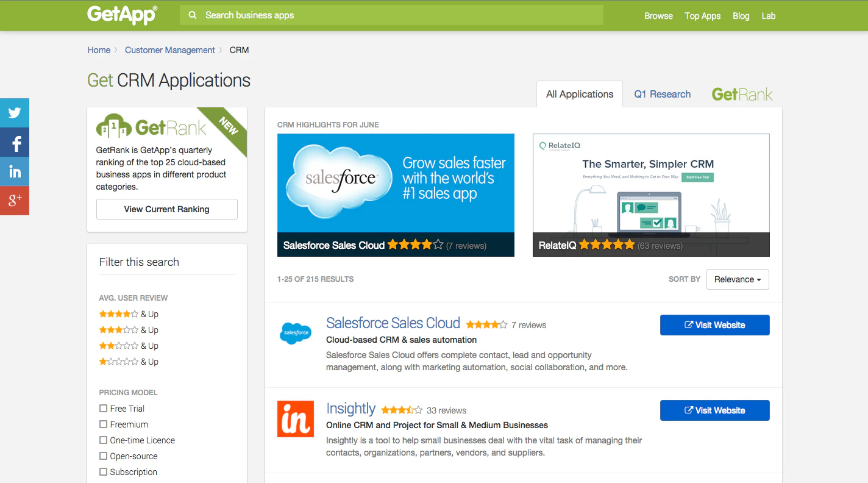Check the Free Trial checkbox
This screenshot has width=868, height=483.
point(103,408)
